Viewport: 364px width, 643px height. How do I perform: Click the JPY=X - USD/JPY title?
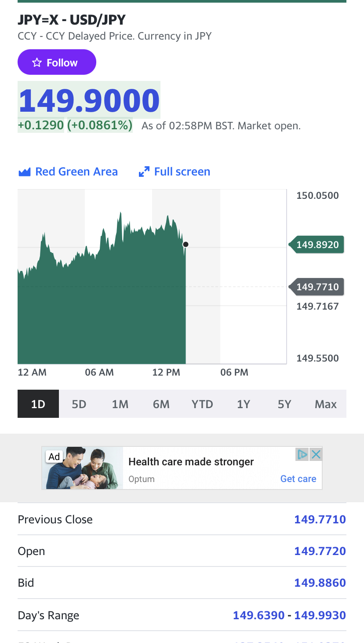pos(72,20)
